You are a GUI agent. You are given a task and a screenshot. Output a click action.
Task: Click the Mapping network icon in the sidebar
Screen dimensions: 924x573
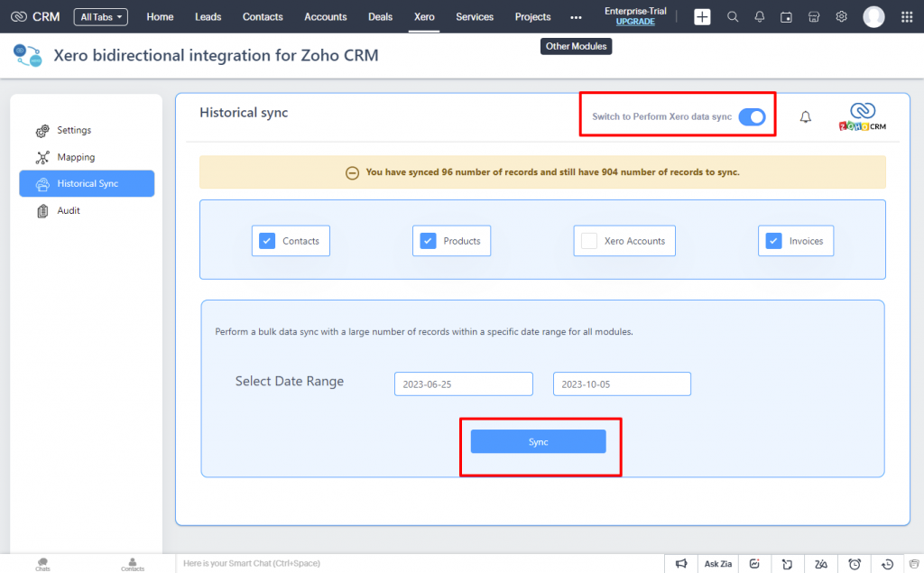coord(42,157)
